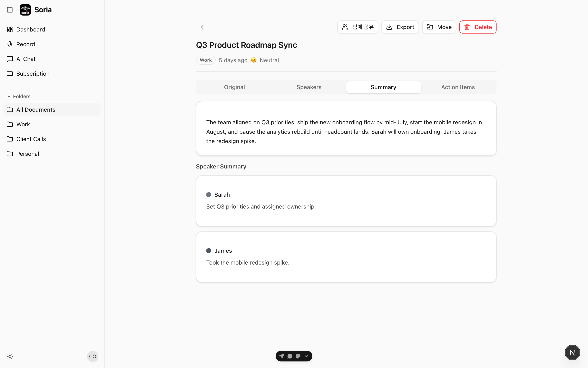Click the Work tag badge

click(206, 60)
